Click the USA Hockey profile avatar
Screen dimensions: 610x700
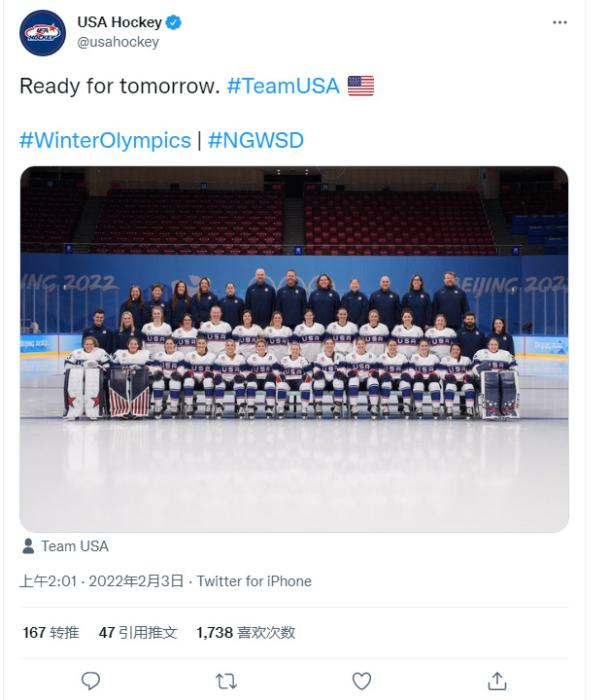pyautogui.click(x=42, y=32)
